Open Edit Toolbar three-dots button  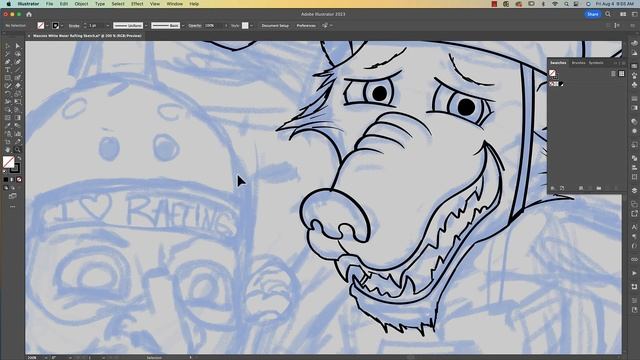(x=13, y=207)
